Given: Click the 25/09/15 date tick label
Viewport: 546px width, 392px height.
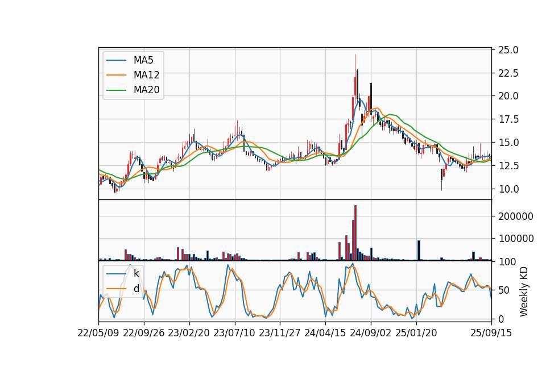Looking at the screenshot, I should (491, 333).
